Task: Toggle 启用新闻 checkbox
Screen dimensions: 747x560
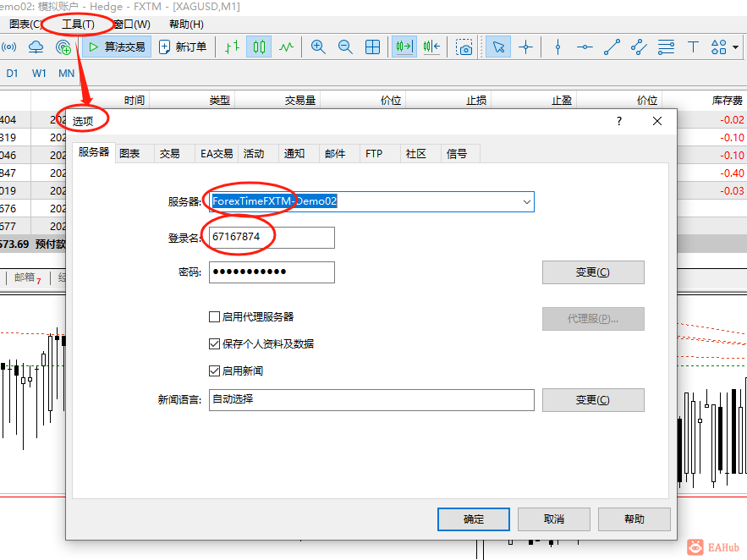Action: 214,371
